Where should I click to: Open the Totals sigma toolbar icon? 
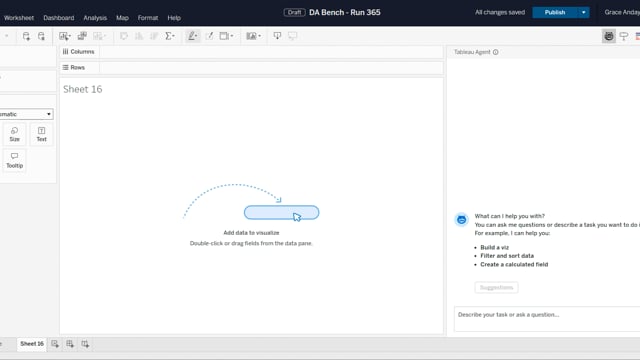[x=170, y=36]
